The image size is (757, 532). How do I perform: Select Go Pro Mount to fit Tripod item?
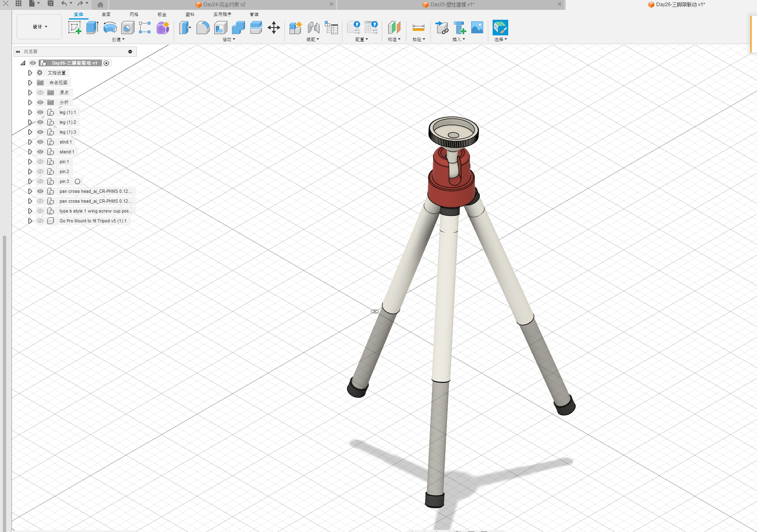[93, 221]
